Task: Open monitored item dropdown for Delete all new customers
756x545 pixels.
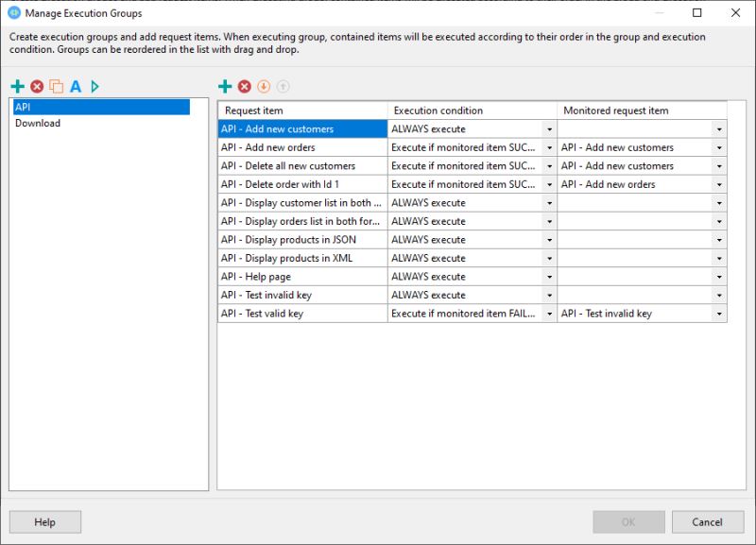Action: 719,166
